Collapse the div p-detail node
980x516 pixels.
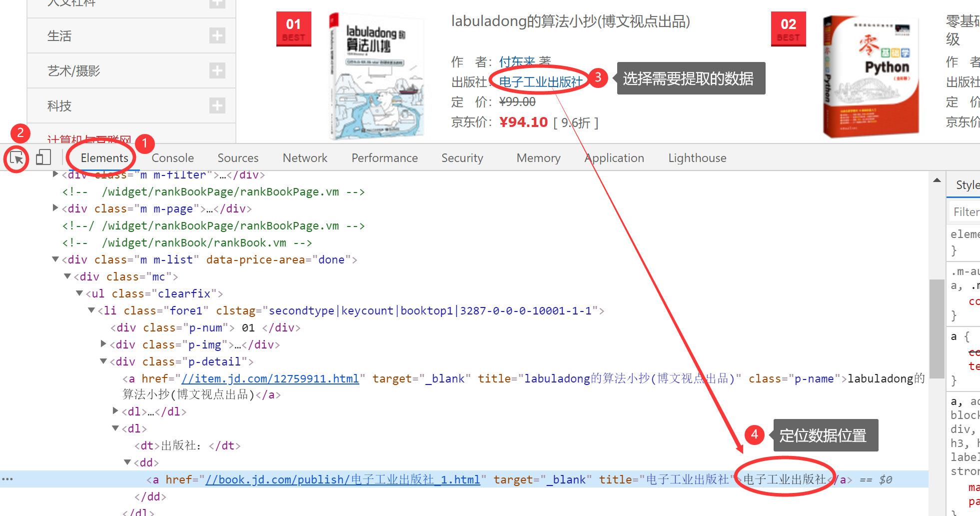tap(103, 361)
